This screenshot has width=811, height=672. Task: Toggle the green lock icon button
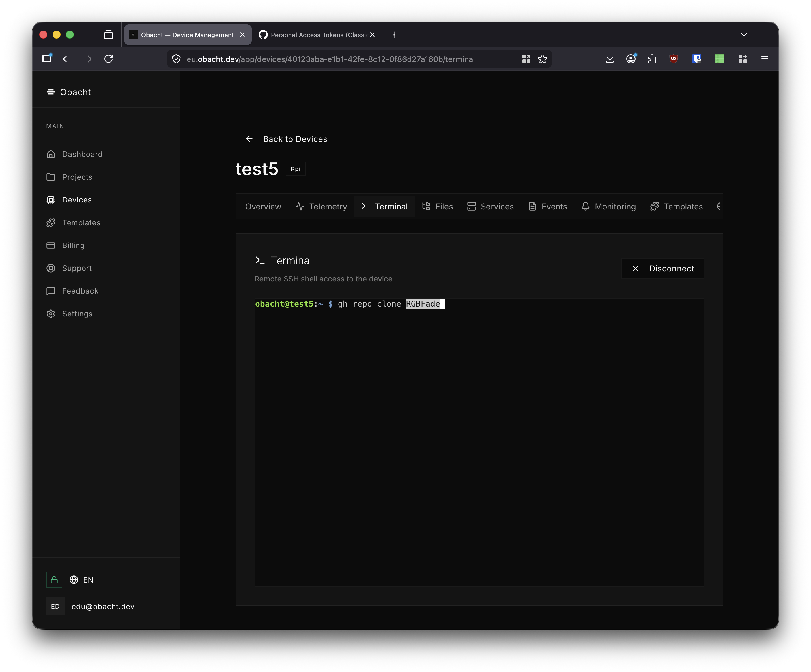(54, 580)
